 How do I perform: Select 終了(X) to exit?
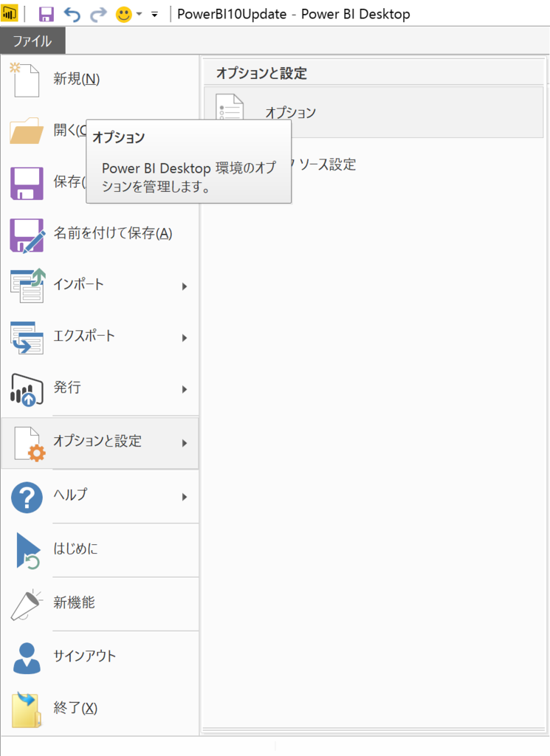(x=75, y=708)
